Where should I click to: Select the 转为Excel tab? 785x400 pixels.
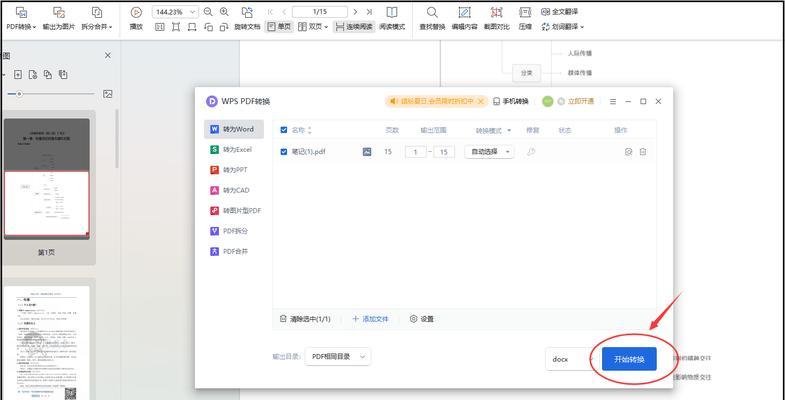click(x=234, y=149)
